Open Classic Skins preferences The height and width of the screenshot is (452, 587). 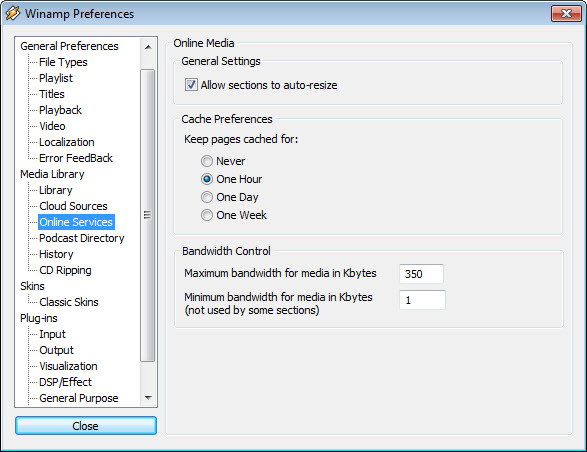pyautogui.click(x=69, y=302)
